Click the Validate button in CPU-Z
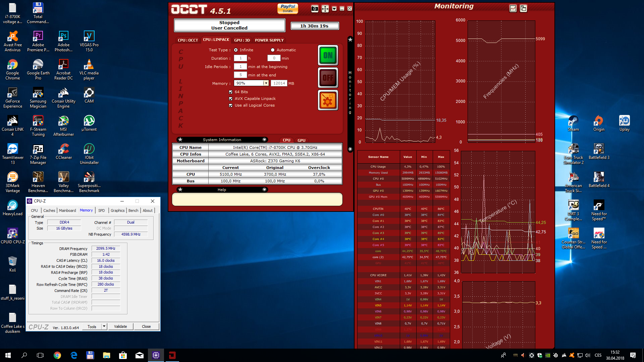The width and height of the screenshot is (644, 362). (x=120, y=326)
